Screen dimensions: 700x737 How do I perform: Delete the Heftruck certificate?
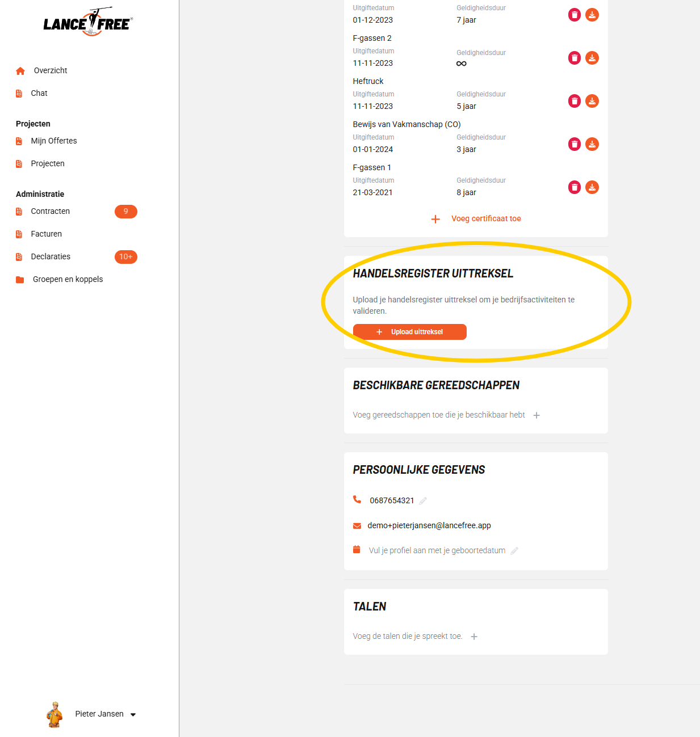pos(575,101)
